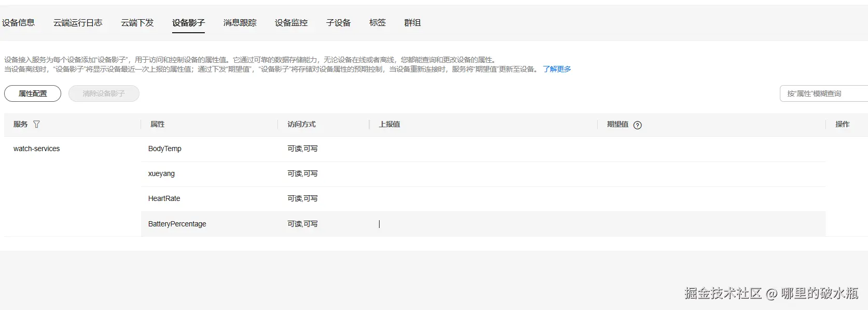The width and height of the screenshot is (868, 310).
Task: Open the help icon beside 期望值
Action: 638,125
